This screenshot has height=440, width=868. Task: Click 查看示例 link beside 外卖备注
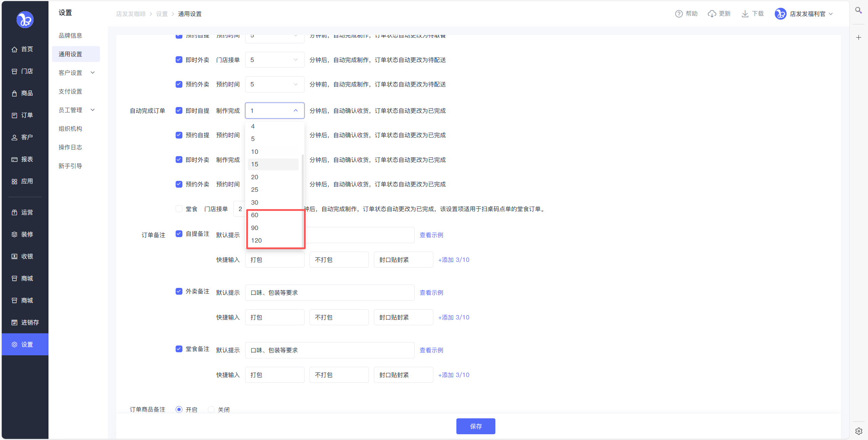[431, 293]
